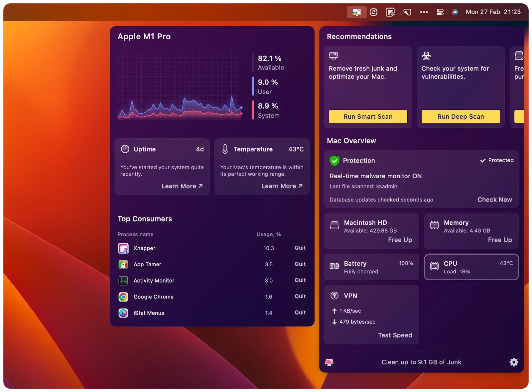Click the iStat Menus app icon
The height and width of the screenshot is (392, 532).
[x=123, y=313]
